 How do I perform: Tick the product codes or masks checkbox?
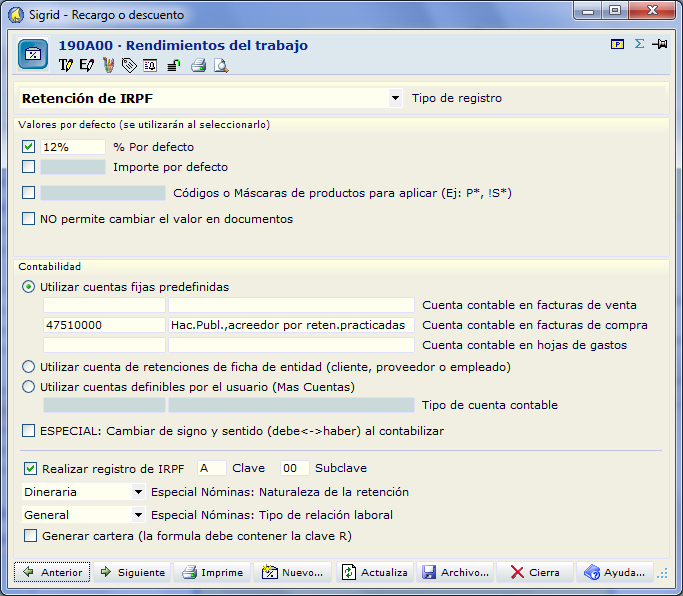pyautogui.click(x=28, y=193)
